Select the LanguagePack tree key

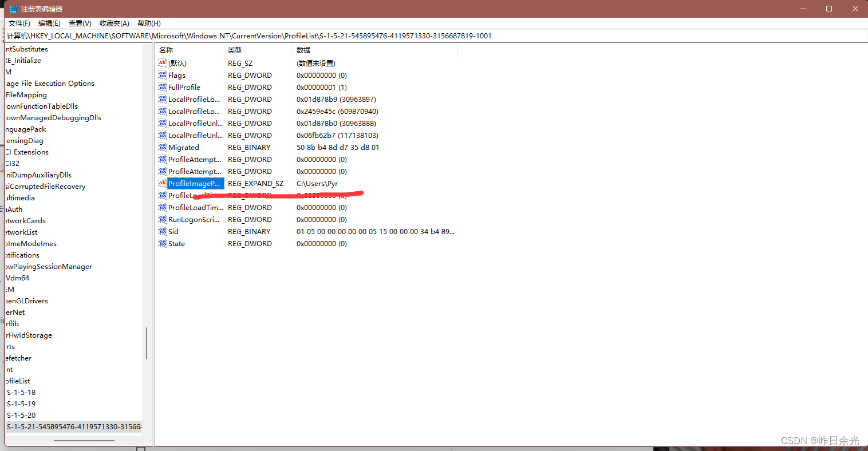pyautogui.click(x=25, y=129)
